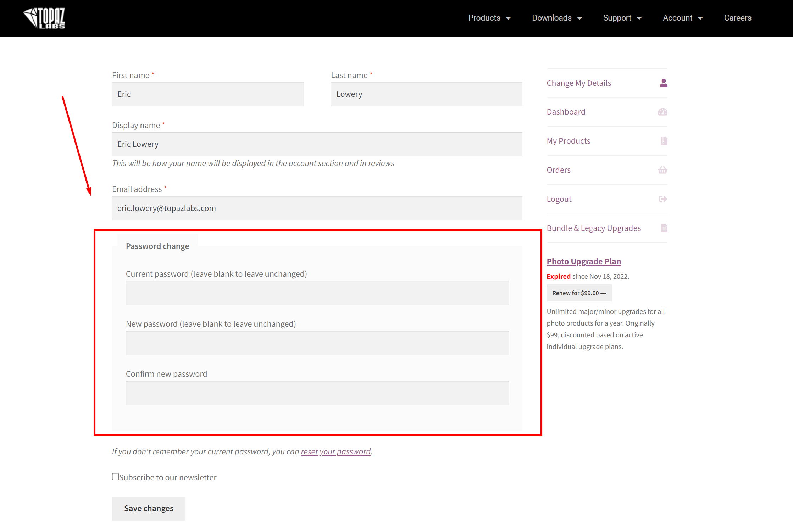
Task: Expand the Support menu
Action: click(622, 18)
